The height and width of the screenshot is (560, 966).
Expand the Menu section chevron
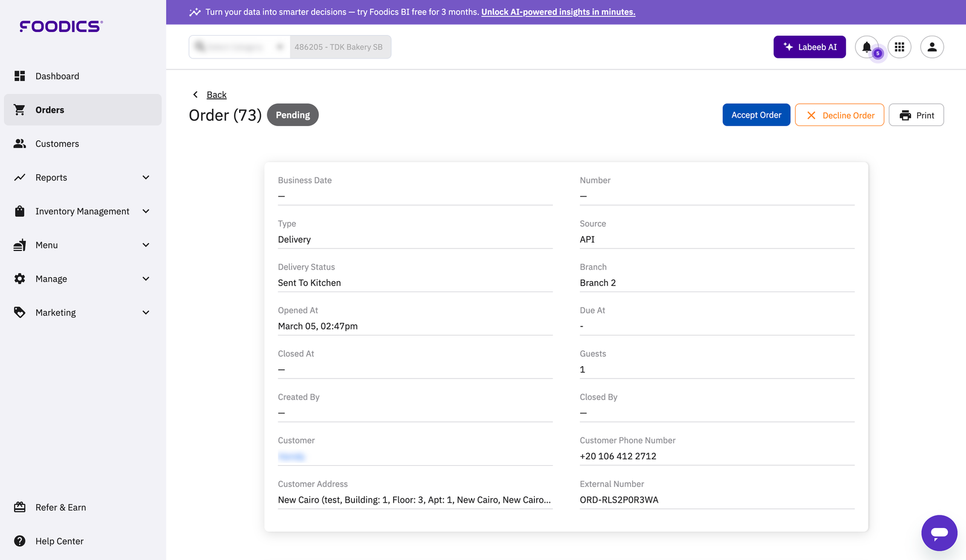(x=146, y=245)
